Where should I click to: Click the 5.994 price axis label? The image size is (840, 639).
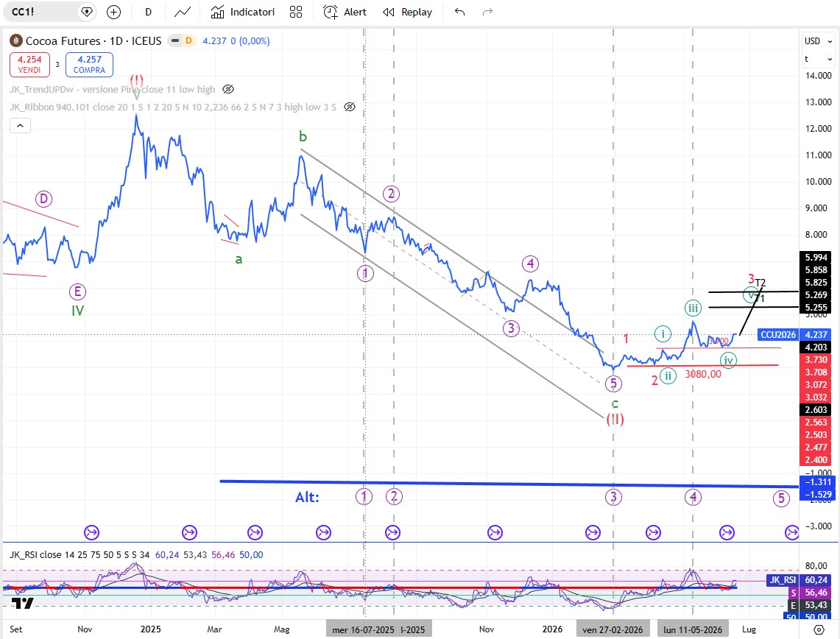click(816, 258)
